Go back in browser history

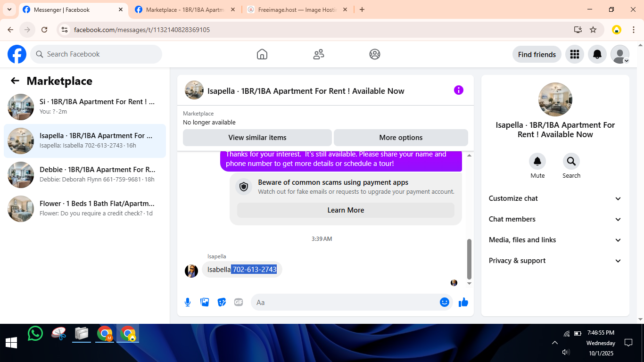click(10, 30)
